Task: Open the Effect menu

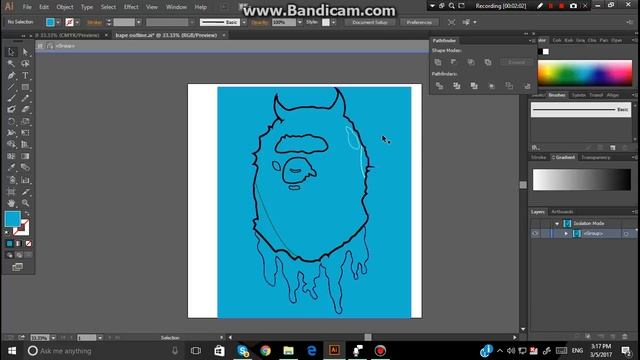Action: [x=131, y=7]
